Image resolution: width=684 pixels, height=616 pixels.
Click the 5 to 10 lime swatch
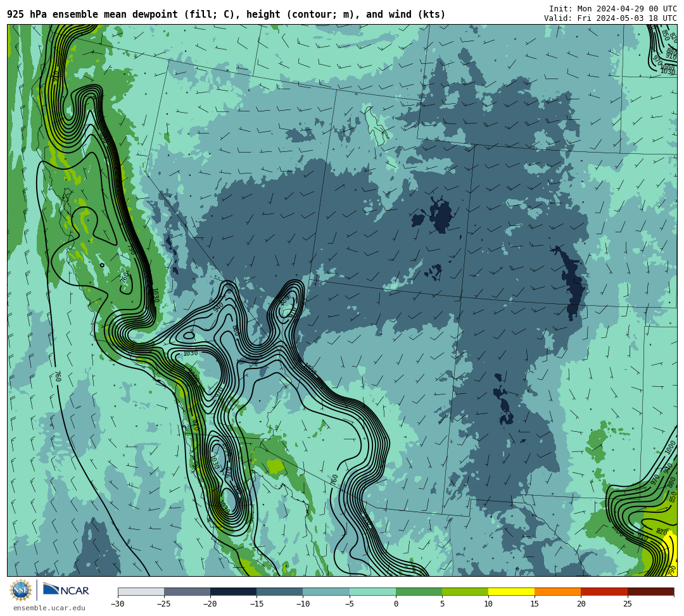(465, 591)
